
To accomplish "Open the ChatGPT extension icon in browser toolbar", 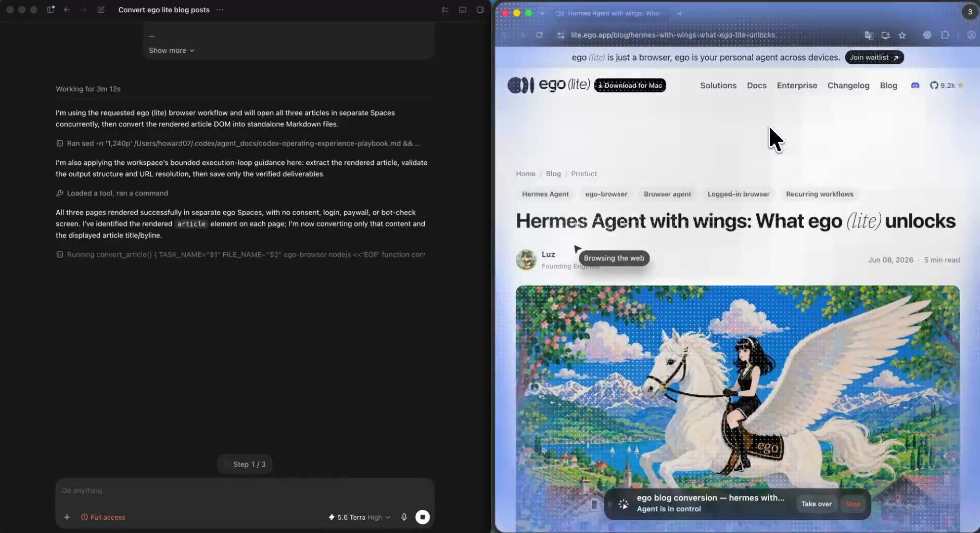I will click(927, 35).
